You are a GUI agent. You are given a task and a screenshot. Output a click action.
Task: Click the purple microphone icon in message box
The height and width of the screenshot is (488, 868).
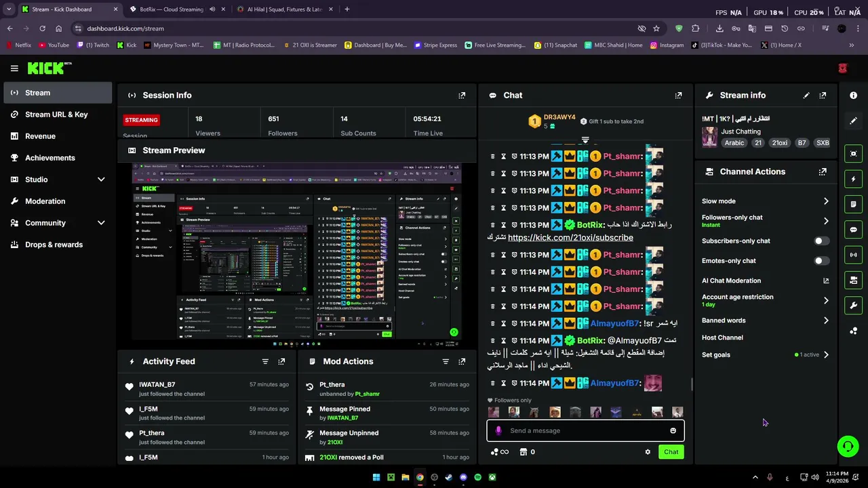498,431
